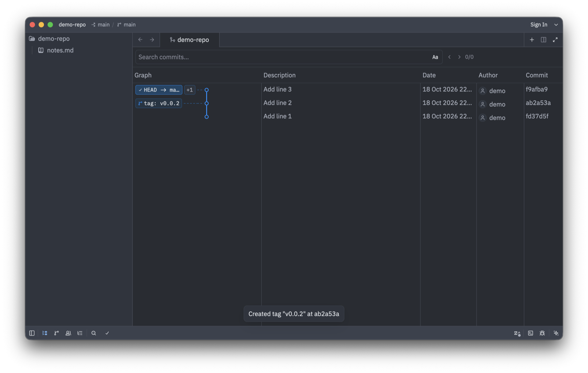Viewport: 588px width, 373px height.
Task: Open the Debugger bug icon
Action: (x=542, y=333)
